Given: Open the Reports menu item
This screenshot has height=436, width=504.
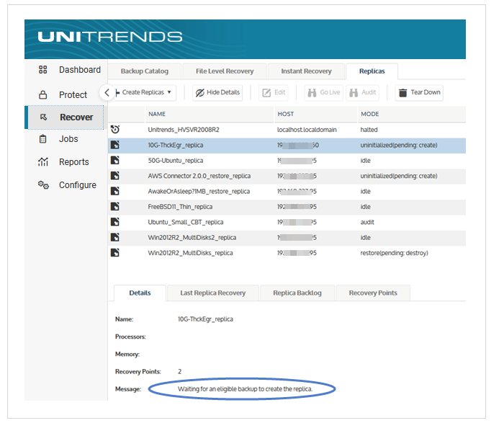Looking at the screenshot, I should coord(66,162).
